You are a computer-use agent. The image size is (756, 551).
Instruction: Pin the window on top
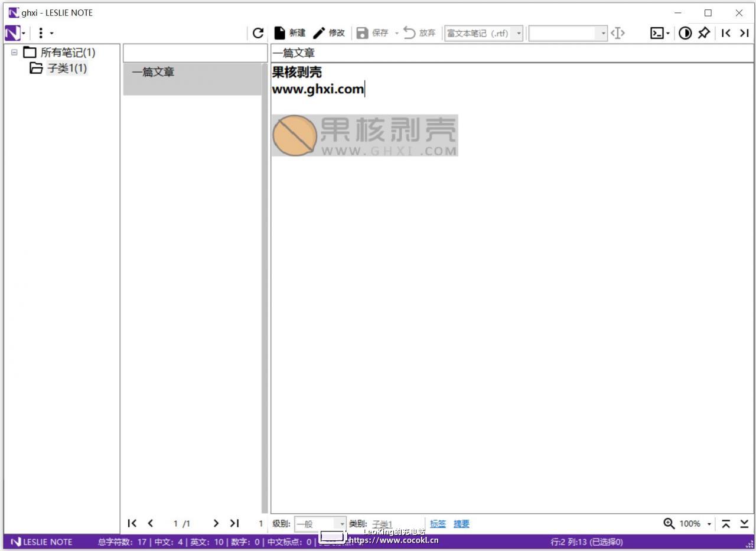703,33
